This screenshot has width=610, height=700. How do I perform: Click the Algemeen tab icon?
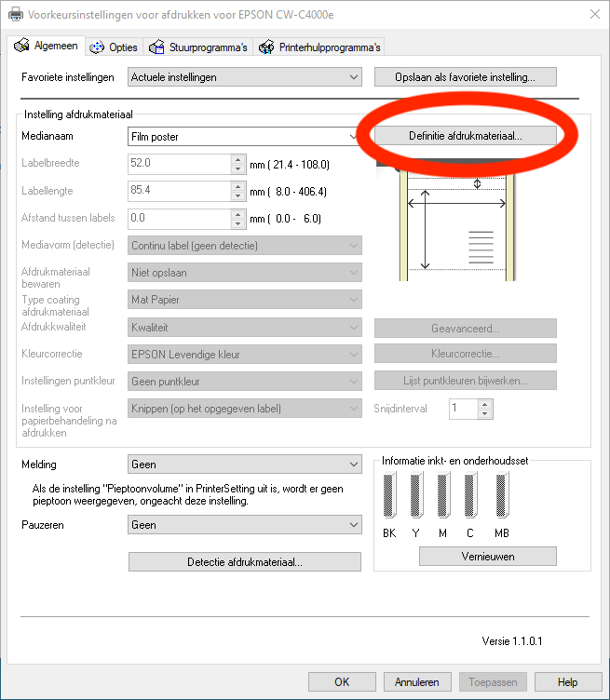[21, 46]
